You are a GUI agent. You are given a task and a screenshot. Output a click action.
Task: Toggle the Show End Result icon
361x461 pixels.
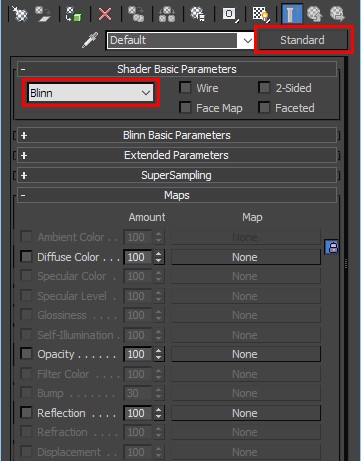(x=292, y=14)
